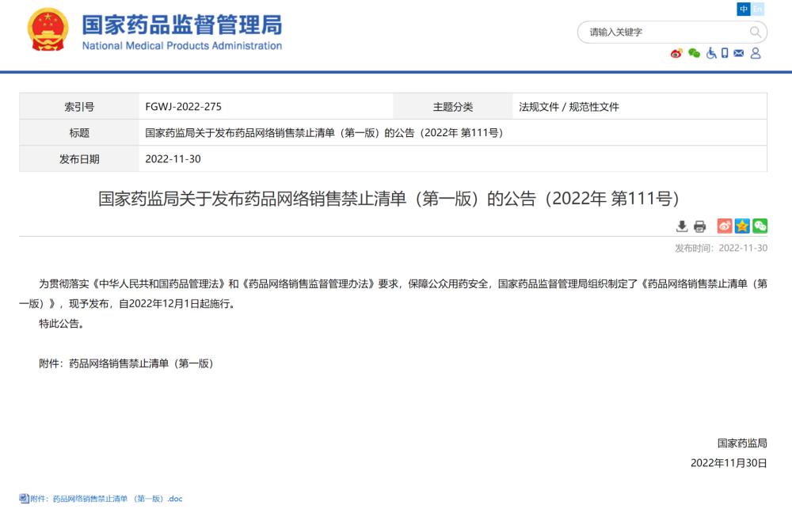Share the announcement to QZone star icon

(741, 226)
